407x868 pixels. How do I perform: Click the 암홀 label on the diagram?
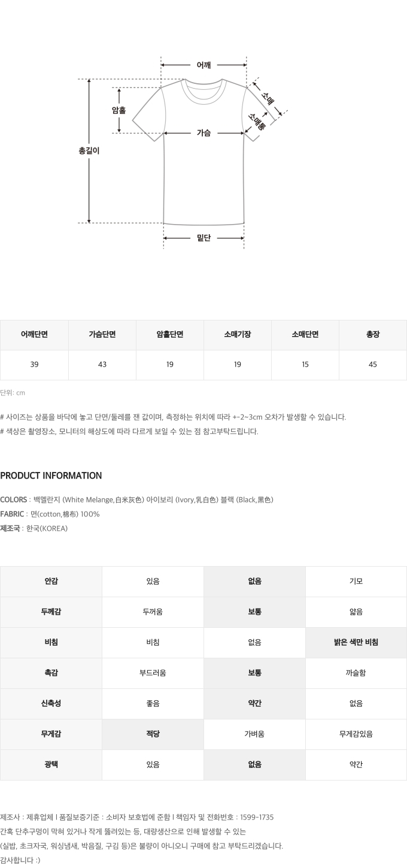119,110
